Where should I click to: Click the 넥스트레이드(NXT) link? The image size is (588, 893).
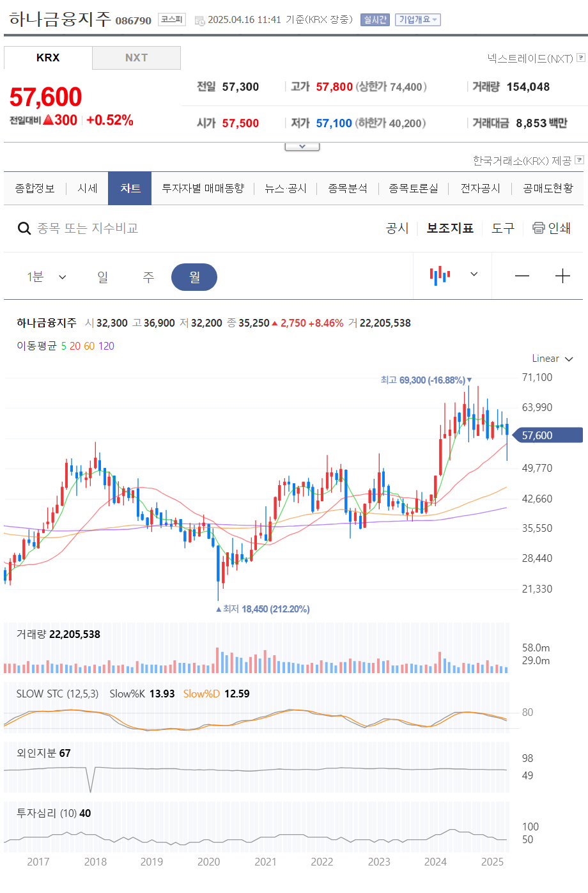point(530,58)
